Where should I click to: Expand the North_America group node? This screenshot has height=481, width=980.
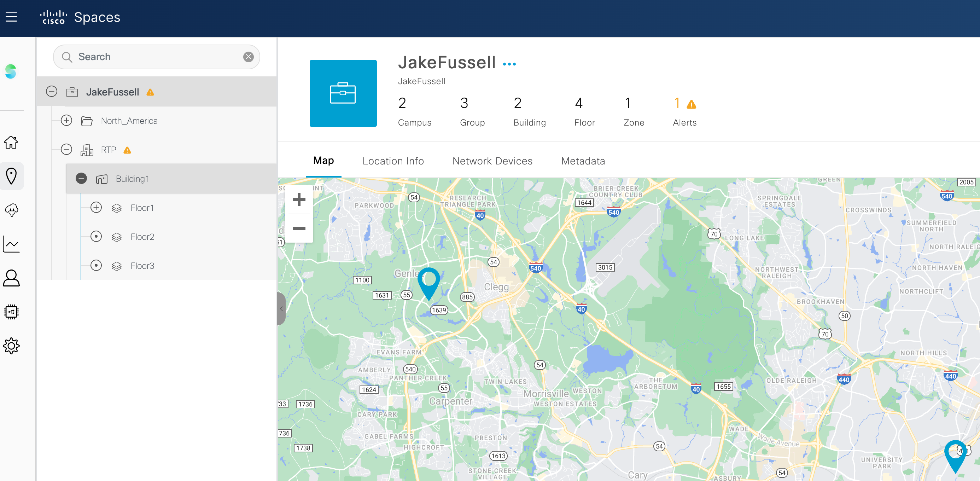pyautogui.click(x=66, y=121)
